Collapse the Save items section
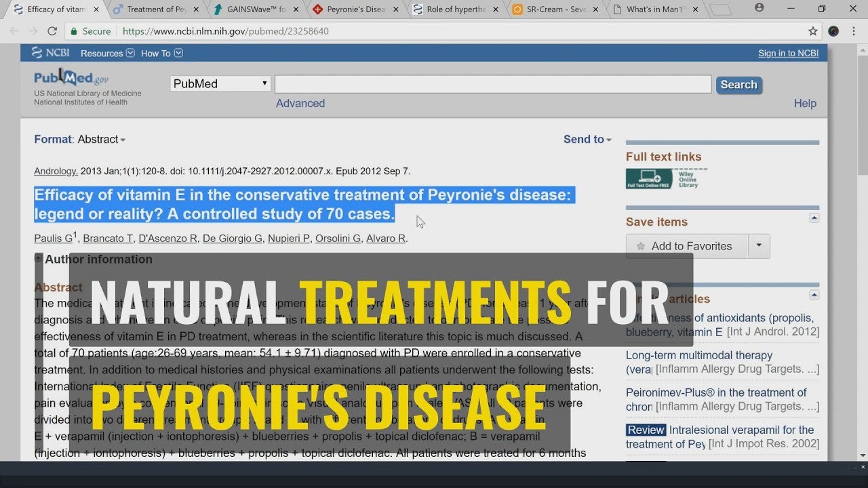The image size is (868, 488). (814, 218)
